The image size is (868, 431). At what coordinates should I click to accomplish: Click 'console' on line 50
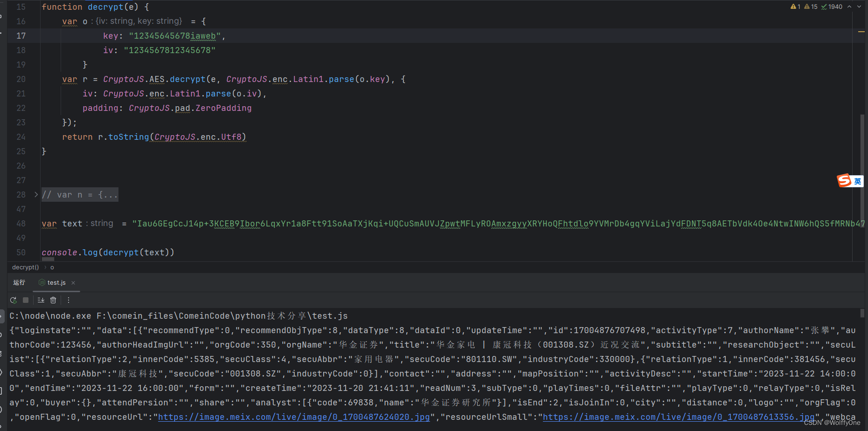click(59, 253)
